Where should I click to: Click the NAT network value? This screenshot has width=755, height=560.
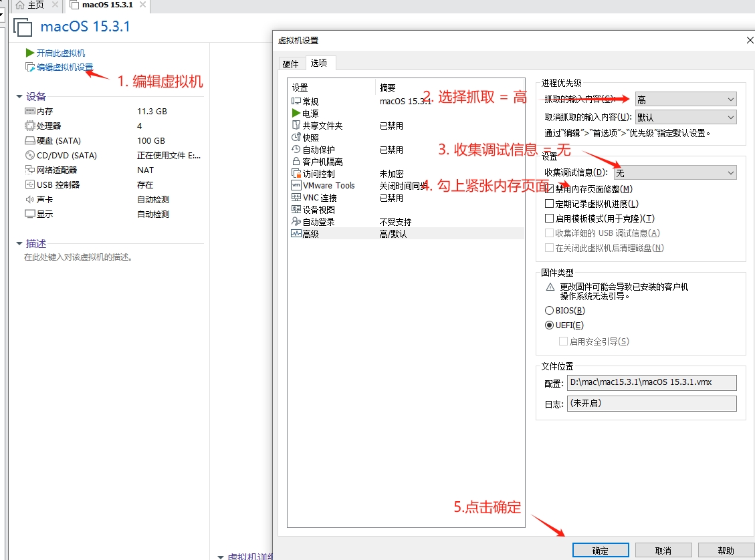click(x=145, y=170)
